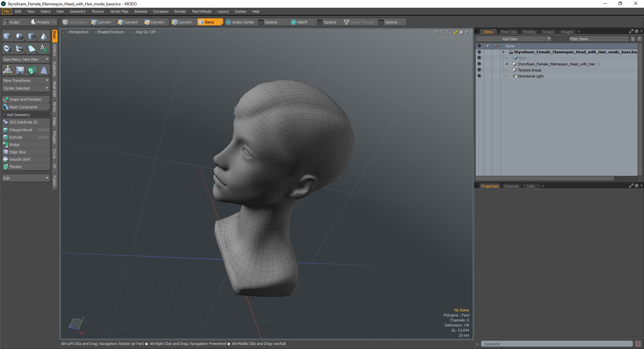Click the viewport rotate icon
644x349 pixels.
[442, 32]
